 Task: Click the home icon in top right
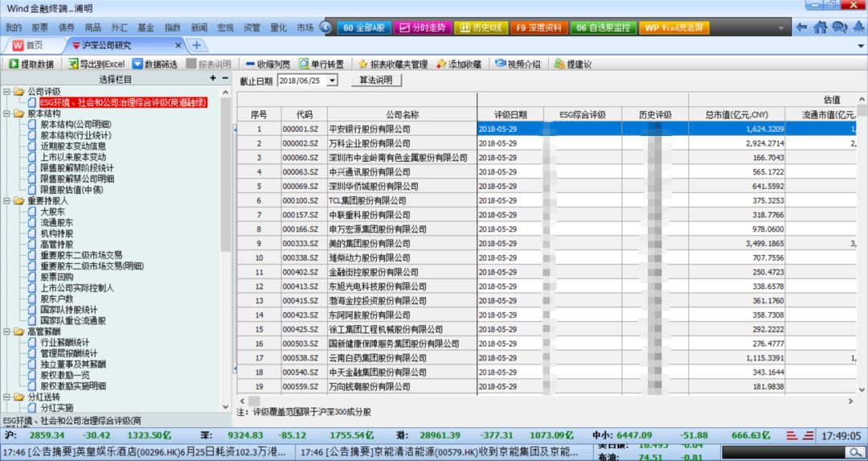(x=821, y=27)
